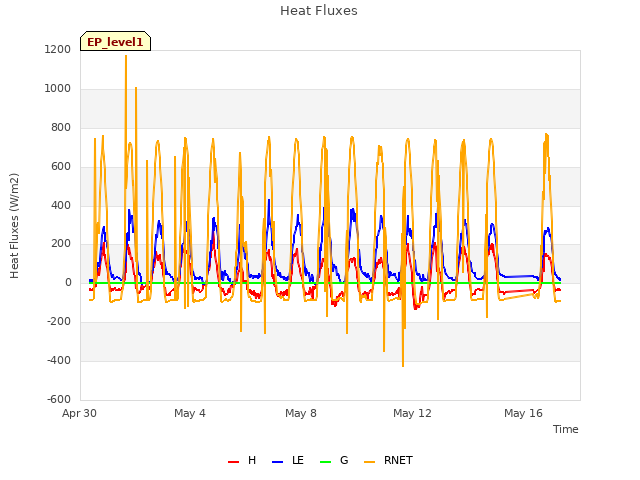Toggle the G series in the legend

coord(334,460)
